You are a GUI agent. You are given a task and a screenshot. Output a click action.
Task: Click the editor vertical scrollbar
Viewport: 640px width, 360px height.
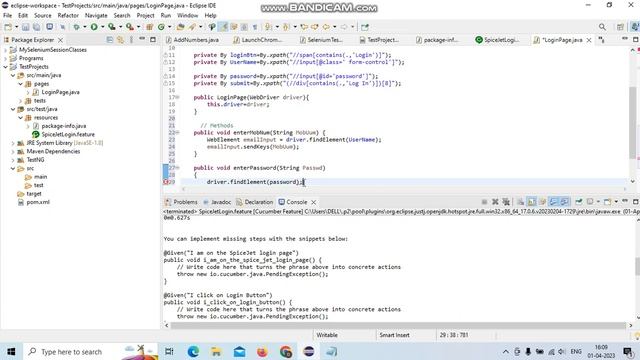tap(633, 122)
